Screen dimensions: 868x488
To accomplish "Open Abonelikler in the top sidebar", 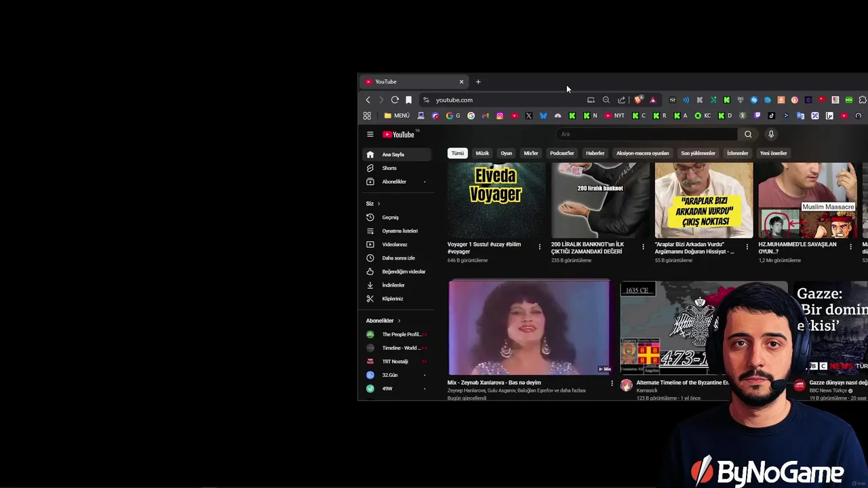I will (397, 182).
